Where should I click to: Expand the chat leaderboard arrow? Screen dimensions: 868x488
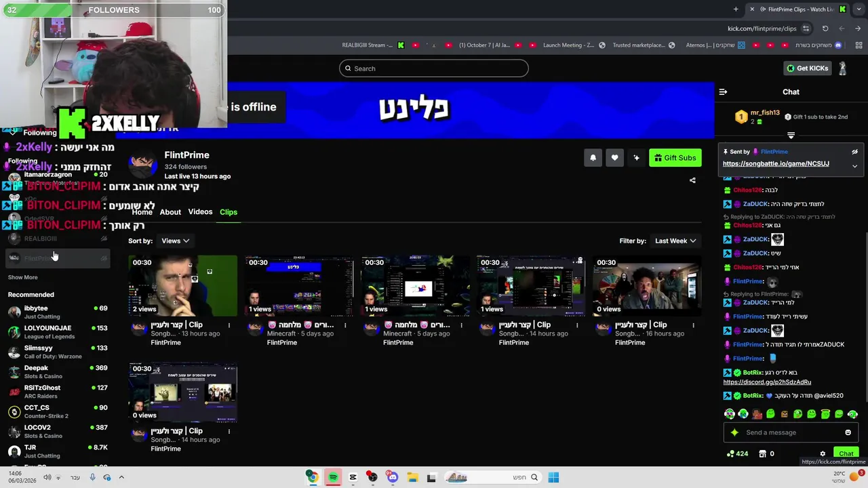coord(791,135)
